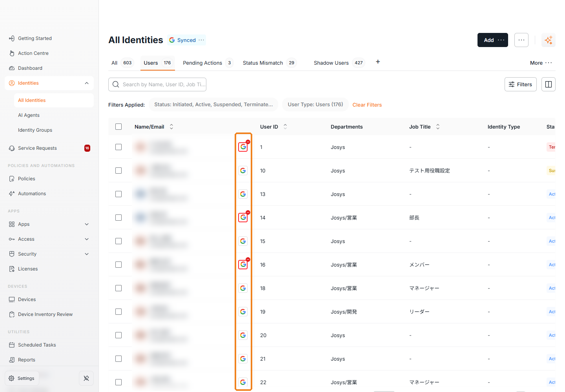565x392 pixels.
Task: Focus the search by name field
Action: [157, 84]
